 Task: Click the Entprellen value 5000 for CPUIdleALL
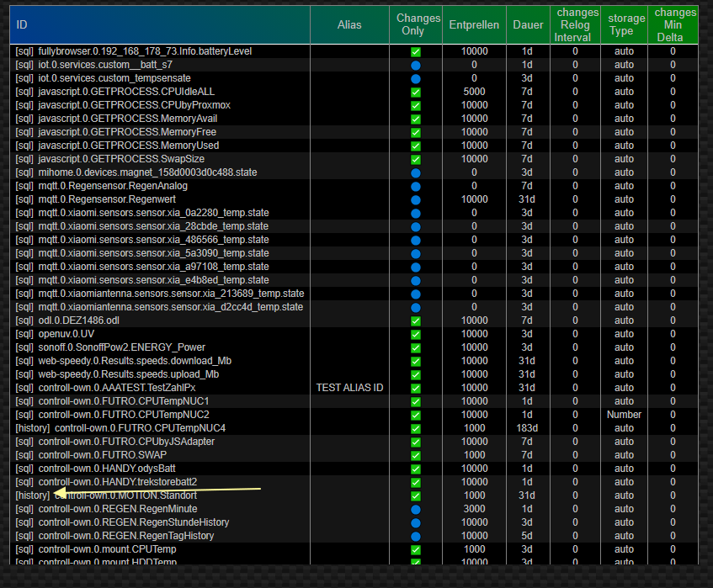[474, 92]
